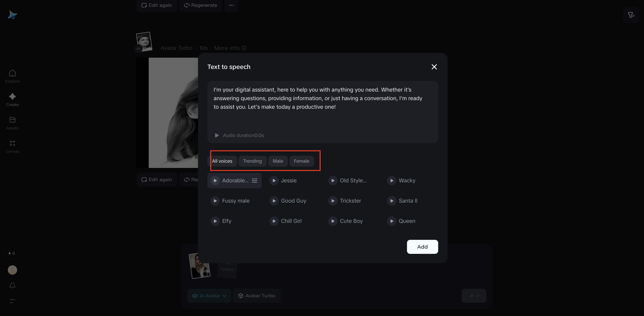Show Male voices only
This screenshot has width=644, height=316.
[x=278, y=161]
